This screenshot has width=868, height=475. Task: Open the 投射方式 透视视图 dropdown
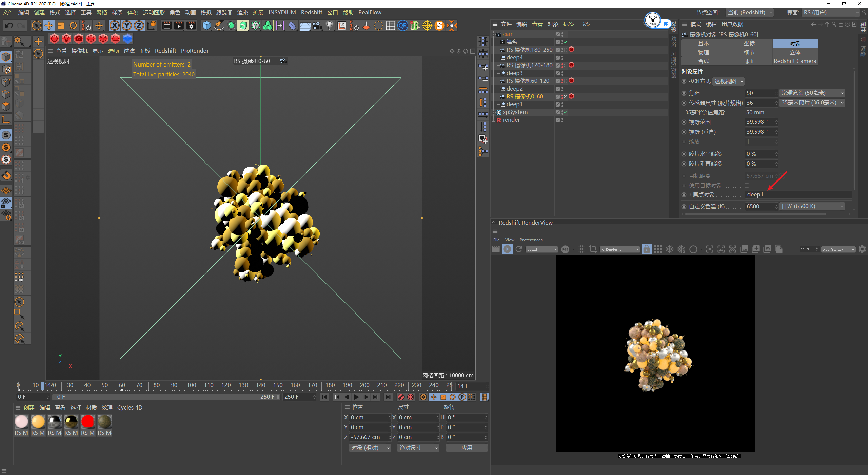[729, 81]
